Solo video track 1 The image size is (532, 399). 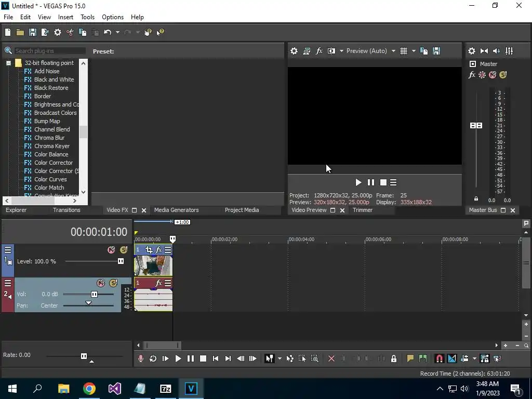(x=124, y=250)
